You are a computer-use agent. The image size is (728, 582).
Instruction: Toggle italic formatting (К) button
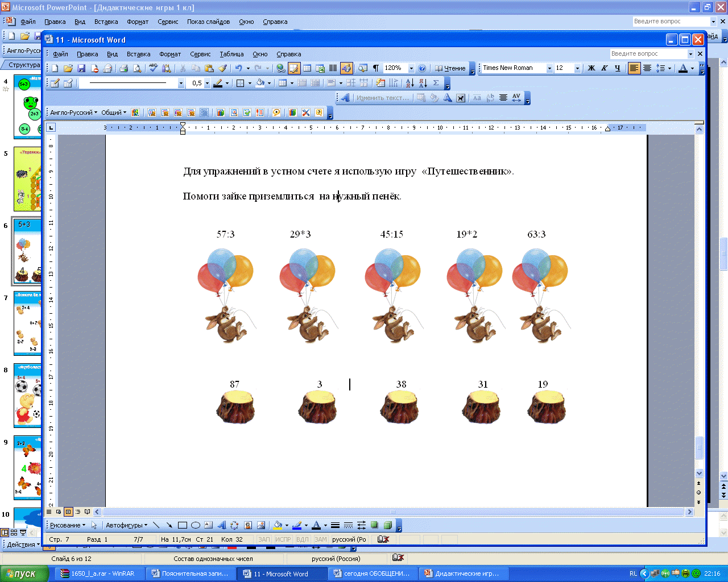pos(605,68)
